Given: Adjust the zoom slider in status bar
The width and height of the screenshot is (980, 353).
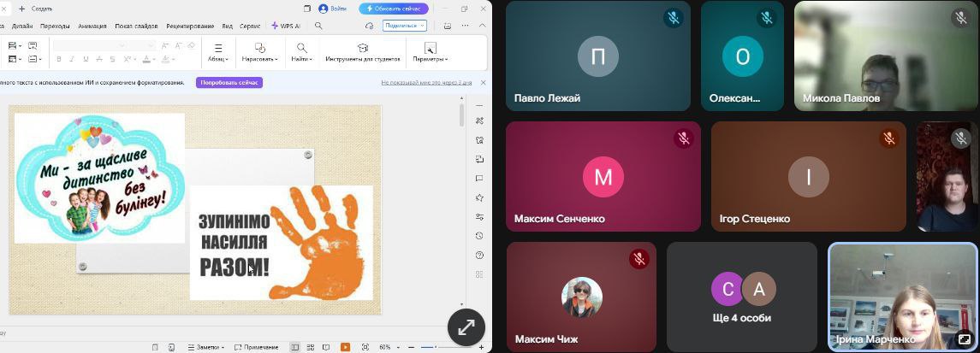Looking at the screenshot, I should pyautogui.click(x=436, y=347).
